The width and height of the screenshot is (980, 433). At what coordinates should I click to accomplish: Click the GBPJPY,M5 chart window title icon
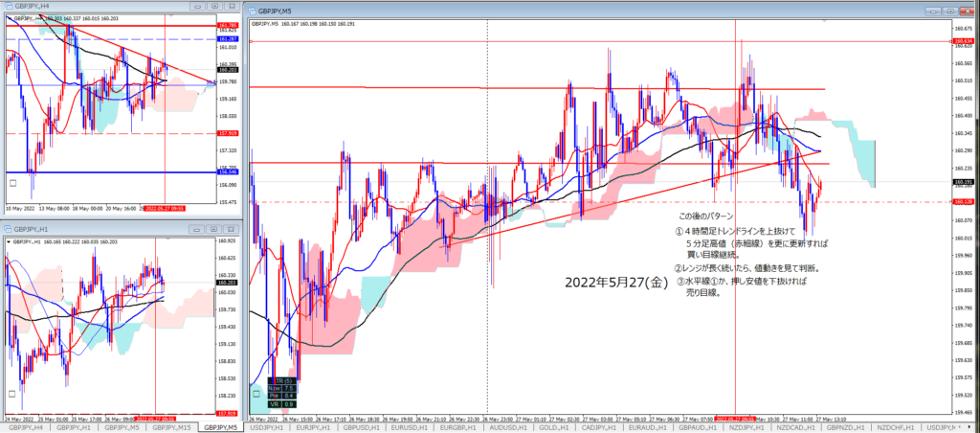[251, 11]
